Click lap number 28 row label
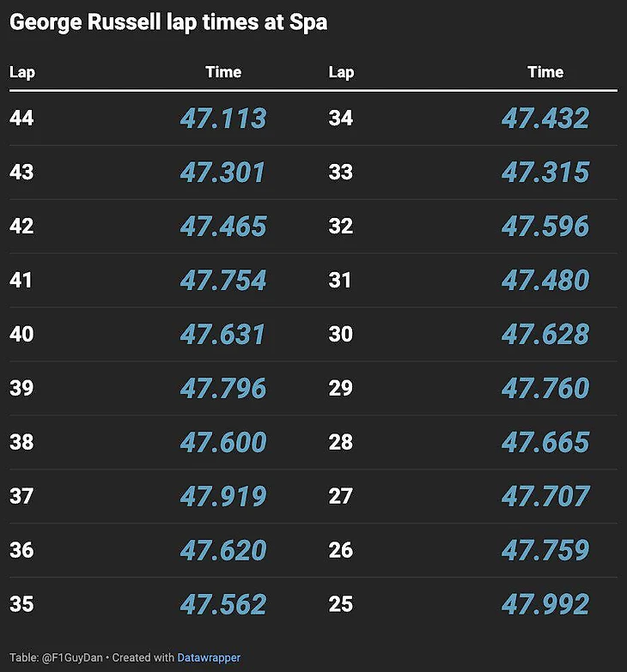 point(341,442)
